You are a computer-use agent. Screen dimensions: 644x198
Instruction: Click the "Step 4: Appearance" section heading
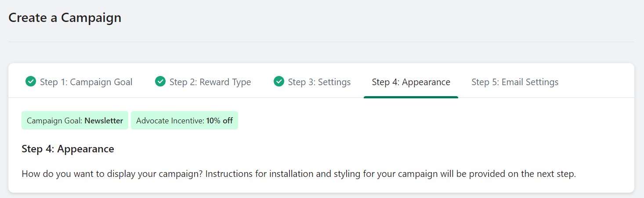click(x=68, y=149)
